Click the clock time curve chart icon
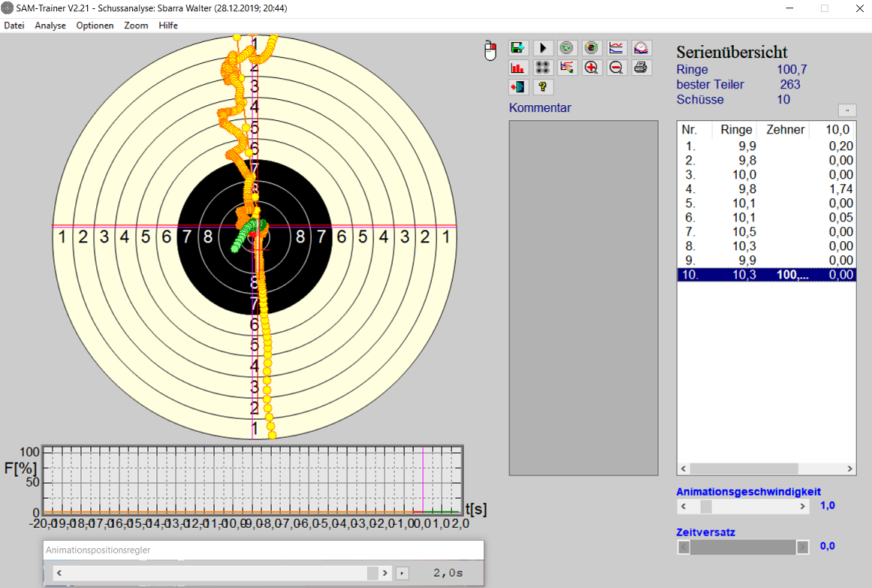Viewport: 872px width, 588px height. coord(641,47)
